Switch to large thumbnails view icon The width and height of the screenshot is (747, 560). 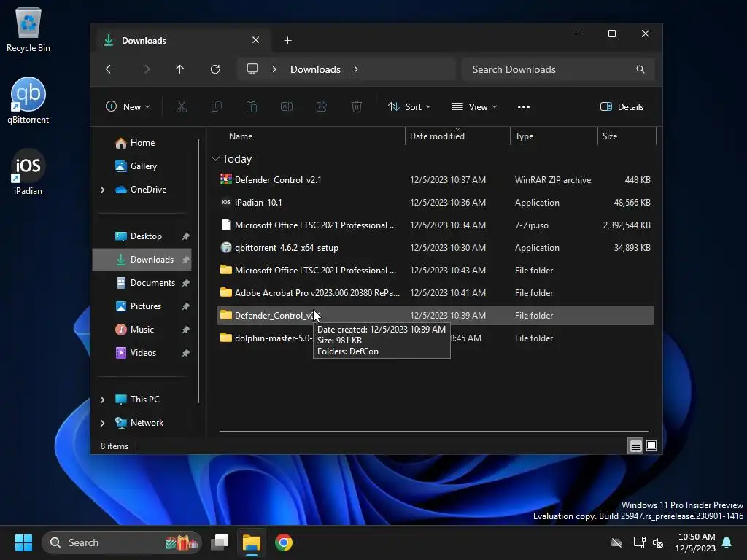tap(651, 446)
